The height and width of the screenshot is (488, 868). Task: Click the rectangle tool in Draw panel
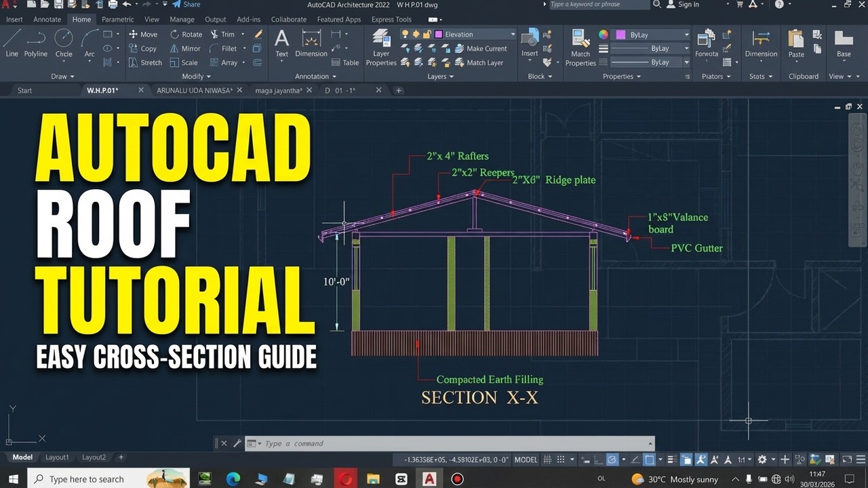(x=108, y=35)
